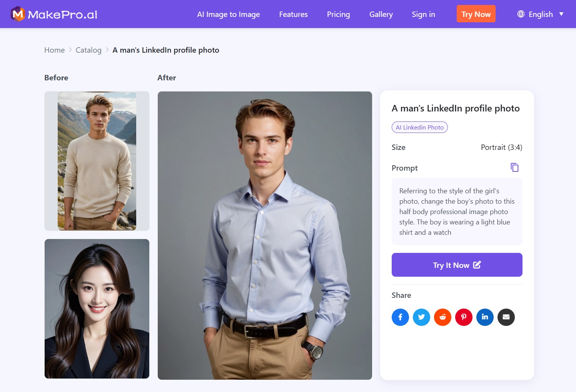The image size is (576, 392).
Task: Share the photo on Twitter
Action: click(421, 317)
